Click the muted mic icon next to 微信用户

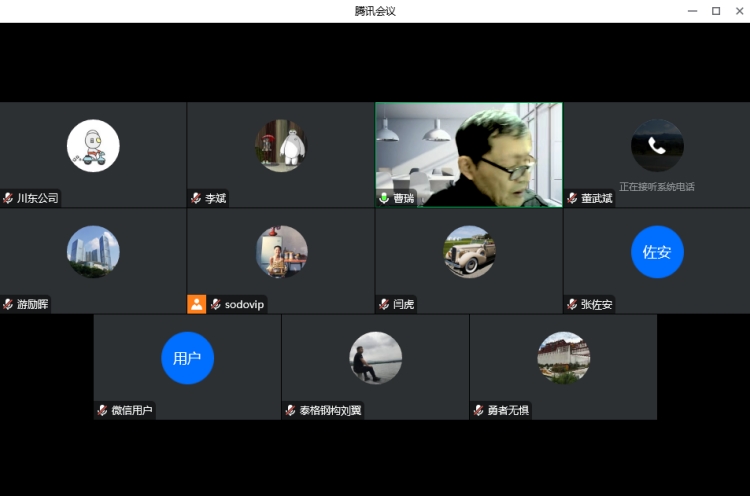103,410
